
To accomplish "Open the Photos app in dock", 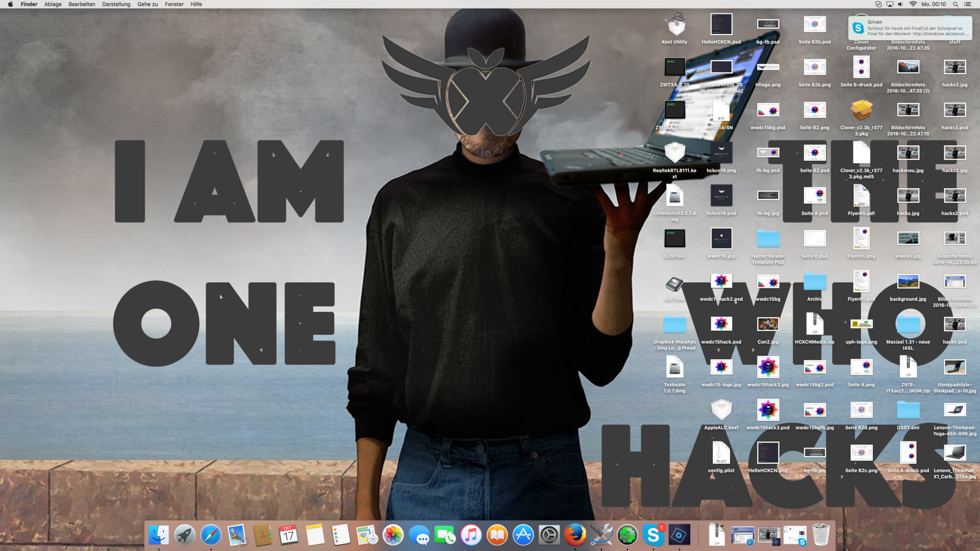I will click(x=393, y=535).
